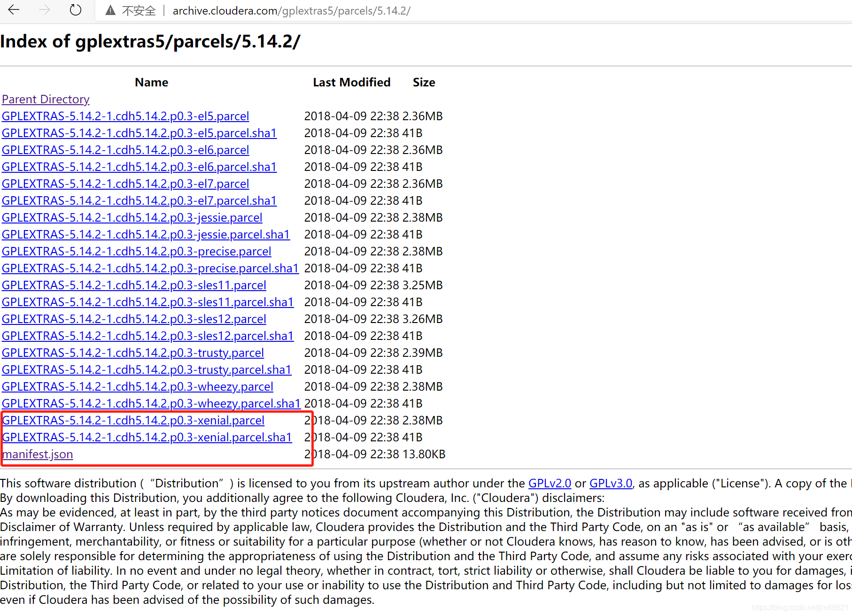Open the xenial.parcel.sha1 link

tap(147, 438)
